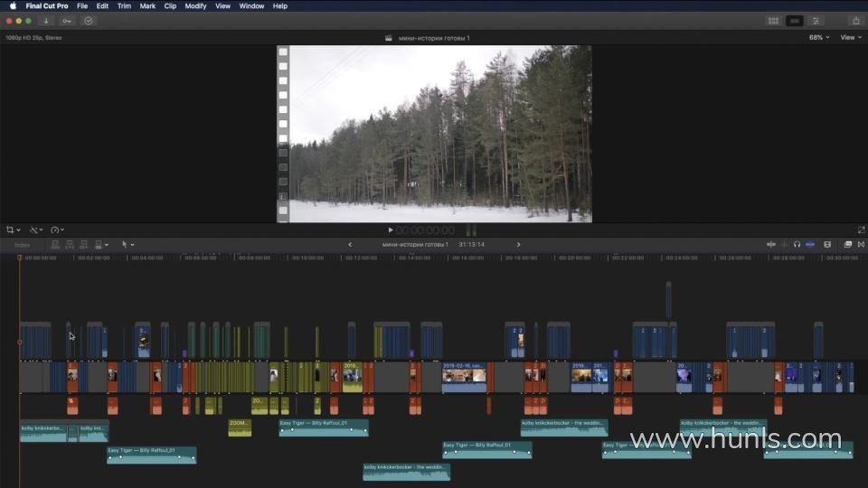Image resolution: width=868 pixels, height=488 pixels.
Task: Play the viewer video
Action: (x=391, y=230)
